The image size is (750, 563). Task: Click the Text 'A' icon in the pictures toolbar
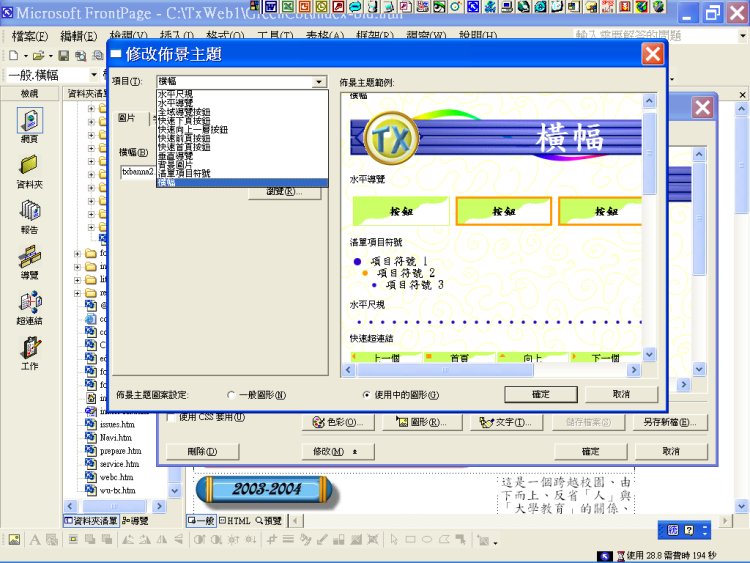pos(34,540)
